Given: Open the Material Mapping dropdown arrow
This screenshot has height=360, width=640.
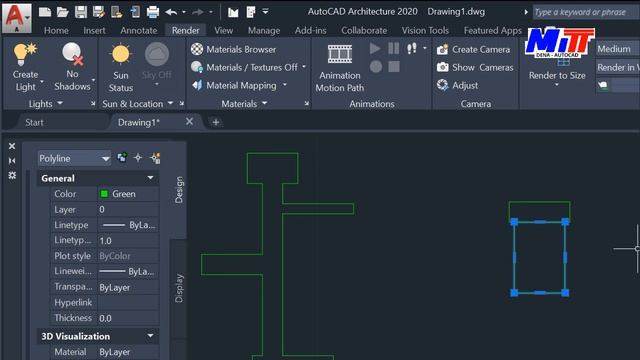Looking at the screenshot, I should click(285, 85).
